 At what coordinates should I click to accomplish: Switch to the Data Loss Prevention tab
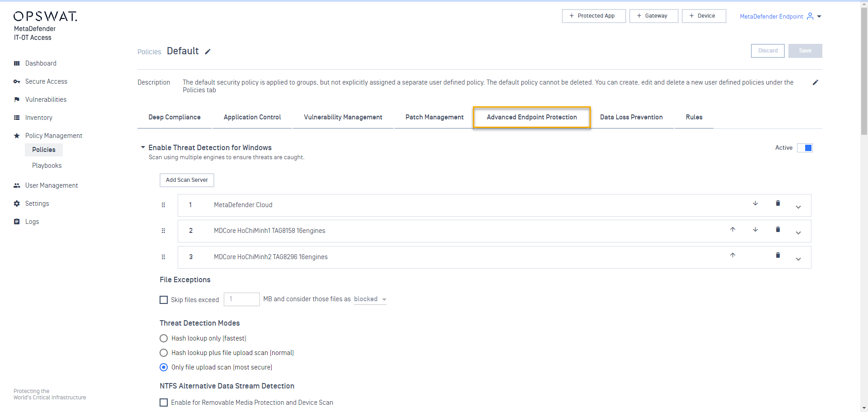[631, 117]
